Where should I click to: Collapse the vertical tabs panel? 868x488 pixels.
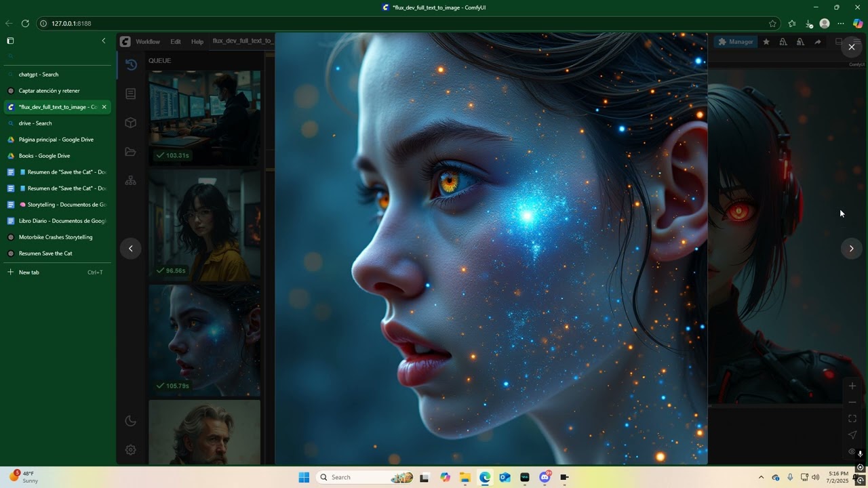click(104, 41)
